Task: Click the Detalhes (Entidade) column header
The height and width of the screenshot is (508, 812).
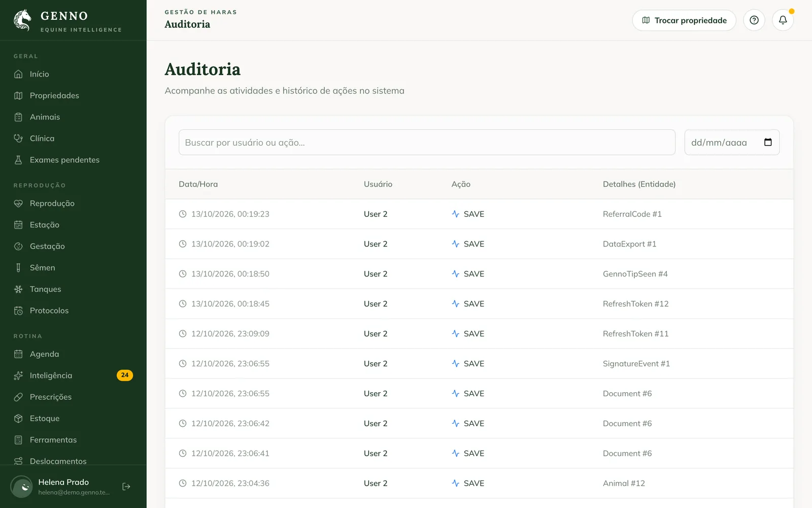Action: (x=639, y=184)
